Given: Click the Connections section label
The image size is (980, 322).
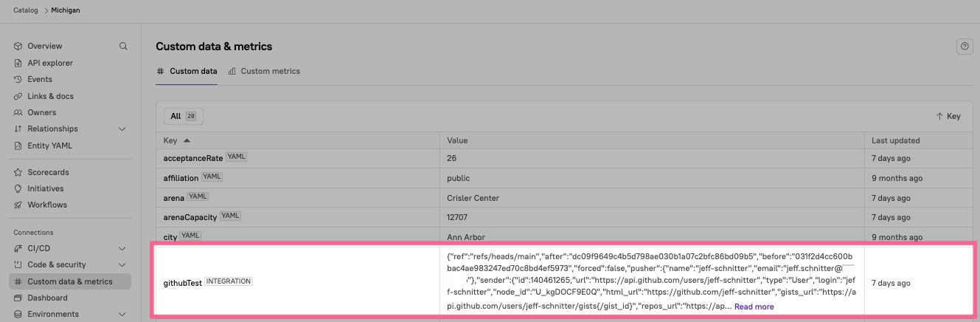Looking at the screenshot, I should (x=33, y=233).
